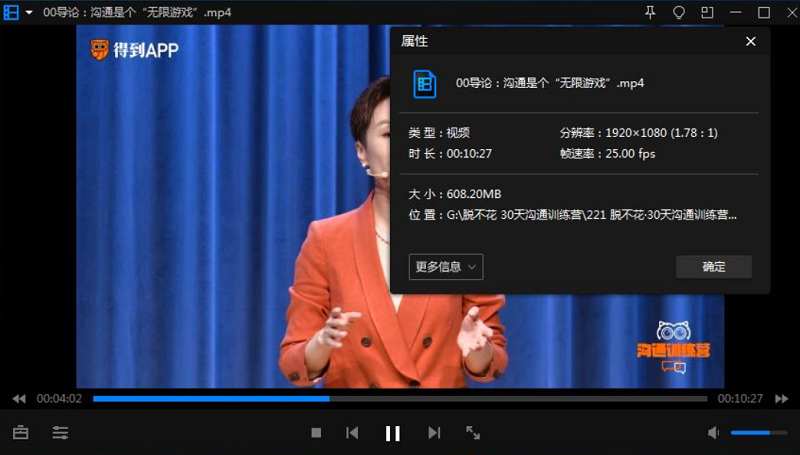Expand the menu arrow beside the logo
The width and height of the screenshot is (800, 455).
click(x=29, y=13)
